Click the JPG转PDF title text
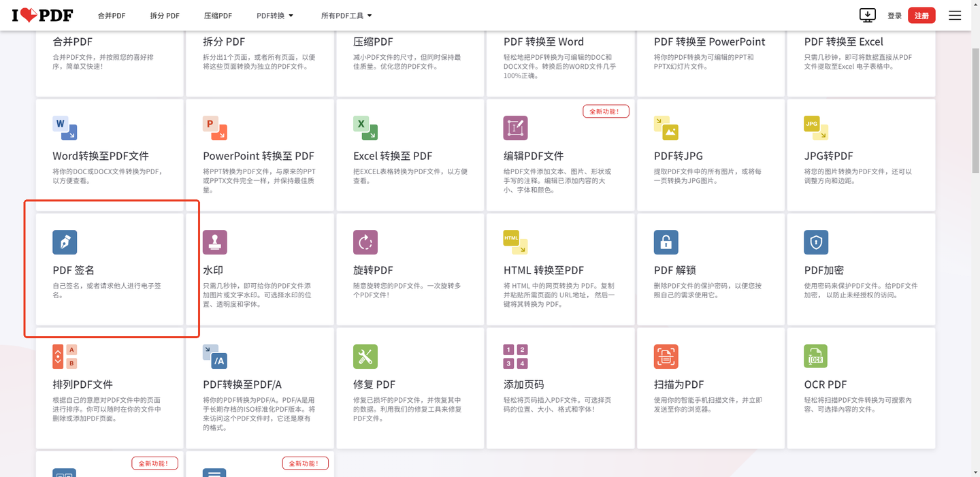The height and width of the screenshot is (477, 980). click(829, 156)
